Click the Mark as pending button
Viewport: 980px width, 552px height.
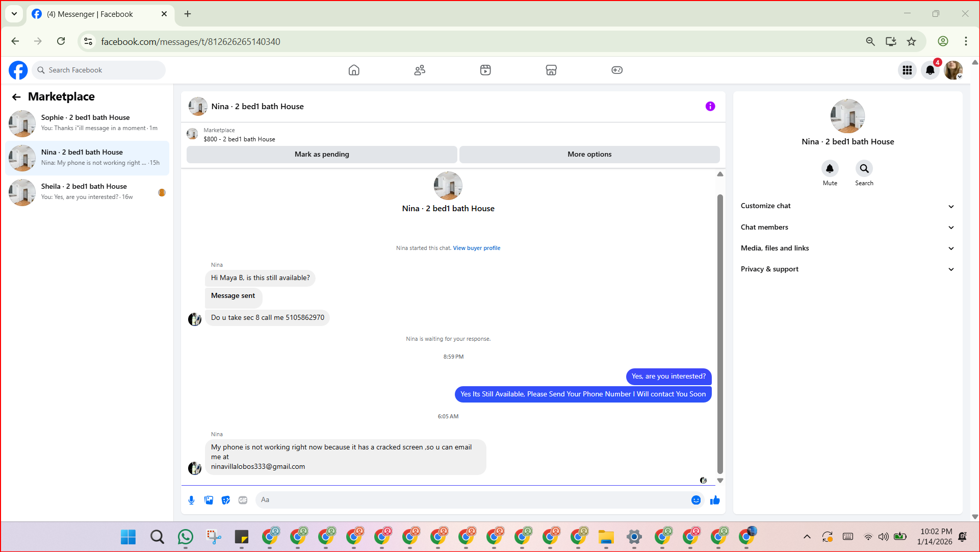[322, 155]
